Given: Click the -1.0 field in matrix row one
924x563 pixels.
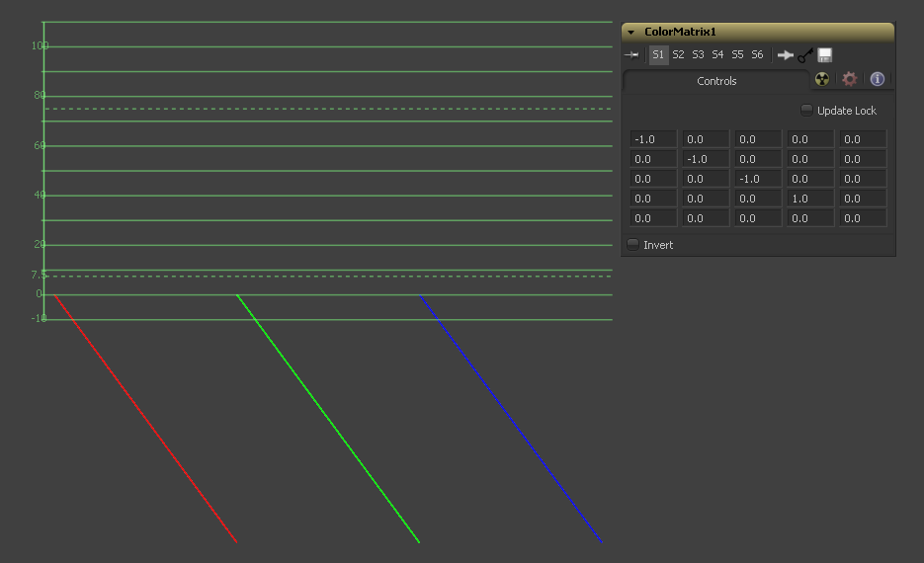Looking at the screenshot, I should click(x=653, y=139).
